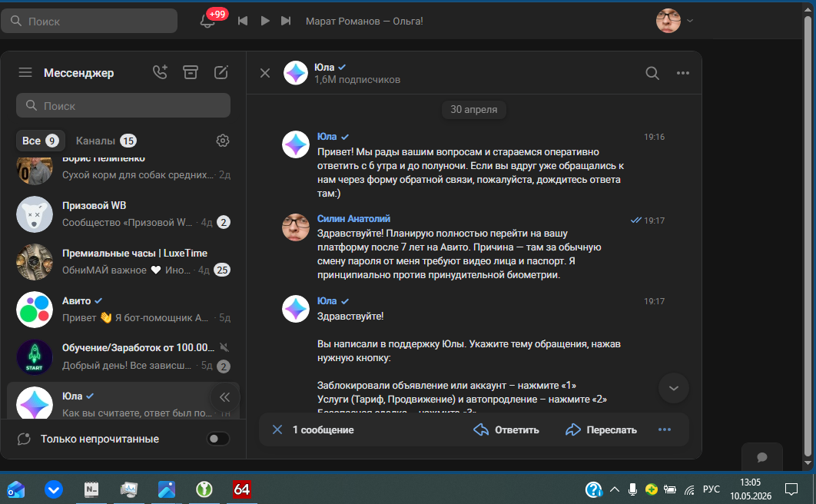Play the track Марат Романов — Ольга!

coord(265,21)
